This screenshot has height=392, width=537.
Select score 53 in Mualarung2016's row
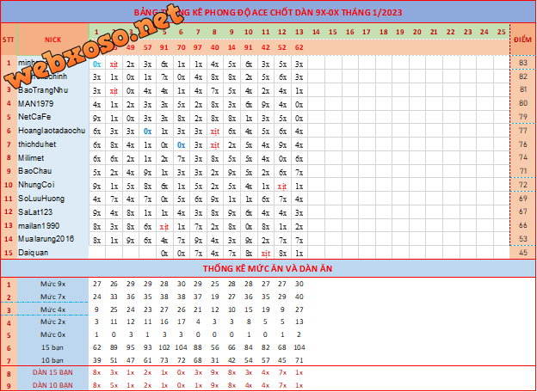click(x=523, y=238)
